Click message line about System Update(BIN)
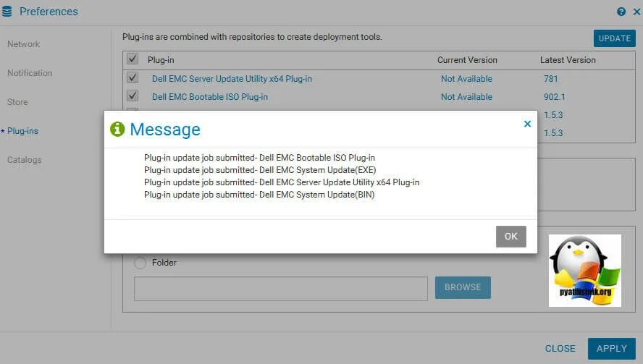Image resolution: width=643 pixels, height=364 pixels. [259, 195]
